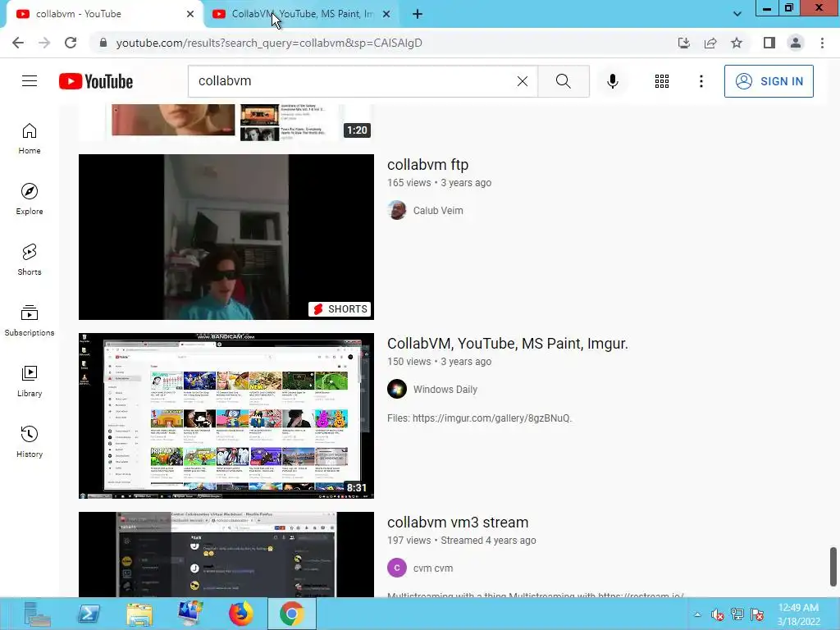Open Windows Daily channel avatar
The width and height of the screenshot is (840, 630).
pyautogui.click(x=397, y=389)
